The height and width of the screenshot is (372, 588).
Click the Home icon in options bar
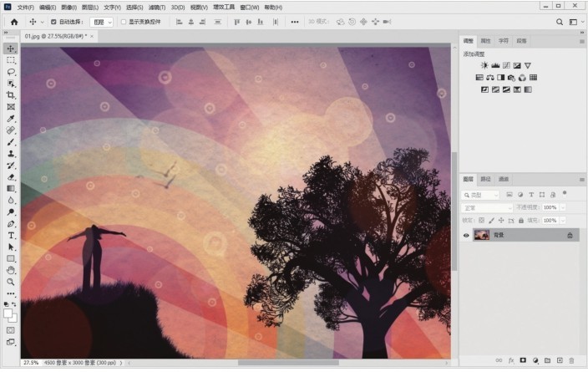click(14, 22)
